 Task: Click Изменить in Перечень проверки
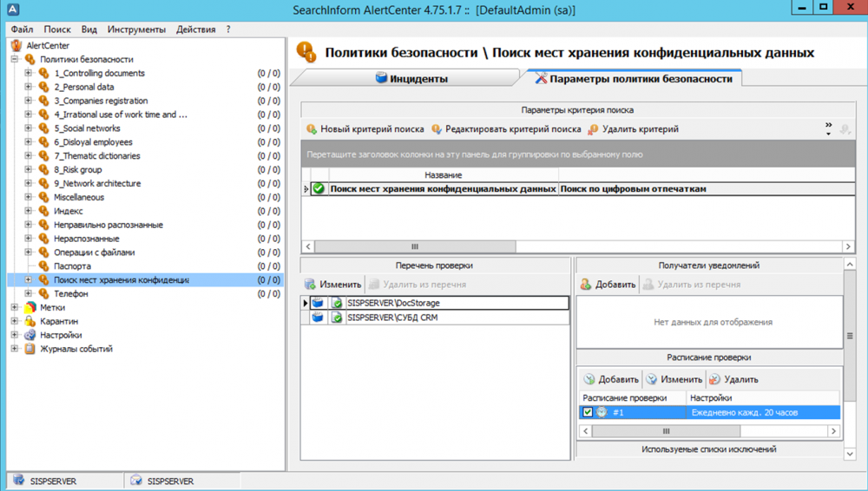coord(332,285)
